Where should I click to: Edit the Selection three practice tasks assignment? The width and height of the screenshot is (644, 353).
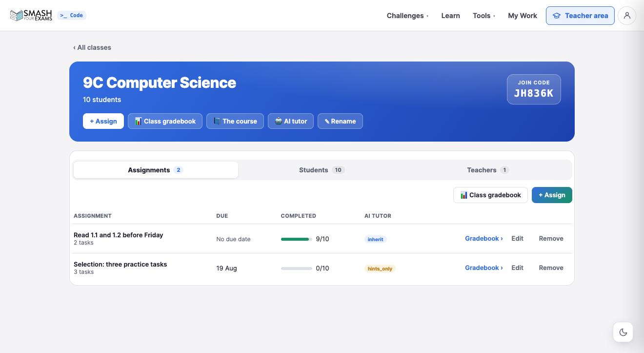[x=517, y=268]
